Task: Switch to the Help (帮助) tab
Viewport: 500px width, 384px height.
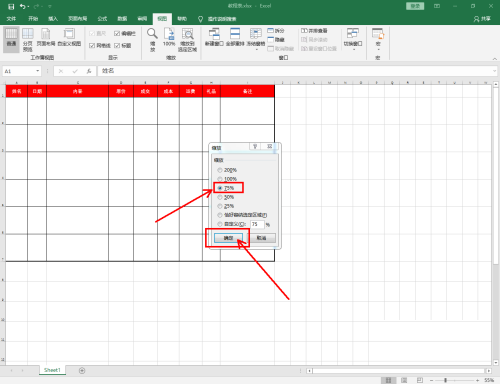Action: (182, 19)
